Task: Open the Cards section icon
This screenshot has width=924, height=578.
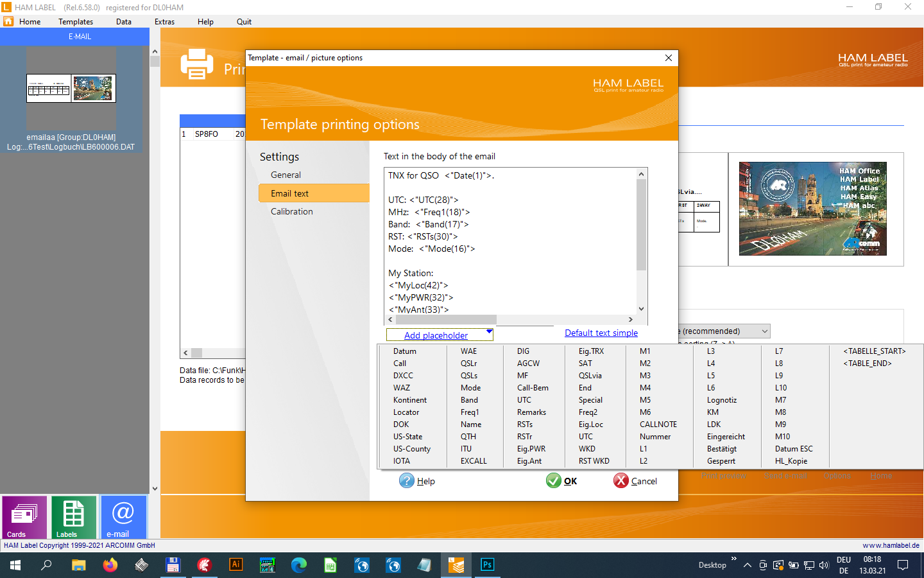Action: click(x=24, y=517)
